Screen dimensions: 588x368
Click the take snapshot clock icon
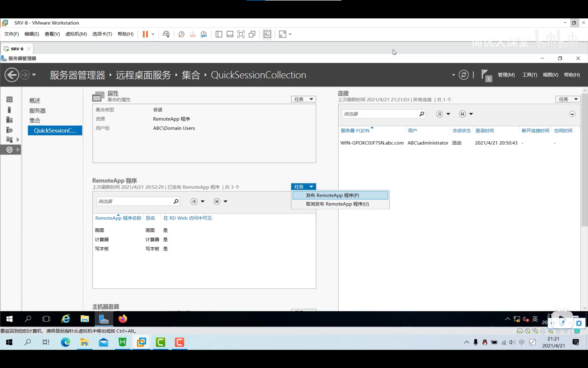pos(181,34)
